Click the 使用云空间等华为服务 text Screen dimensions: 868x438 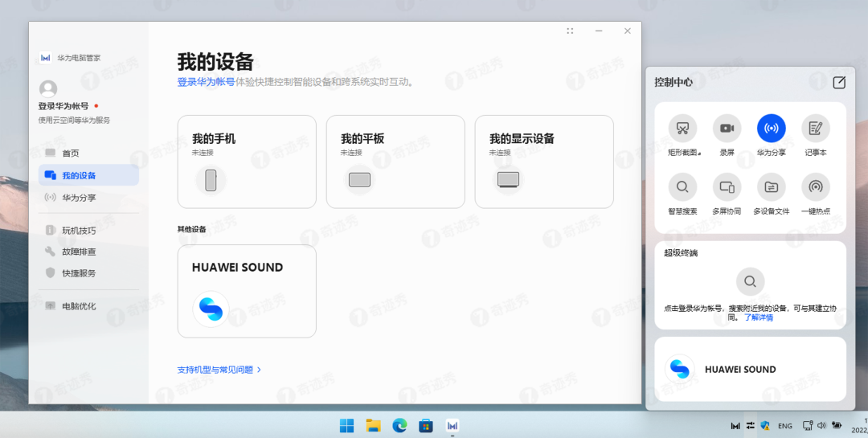[74, 121]
